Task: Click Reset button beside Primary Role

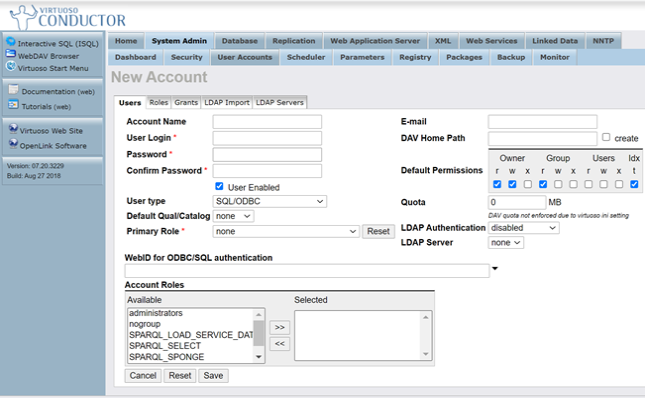Action: pyautogui.click(x=378, y=231)
